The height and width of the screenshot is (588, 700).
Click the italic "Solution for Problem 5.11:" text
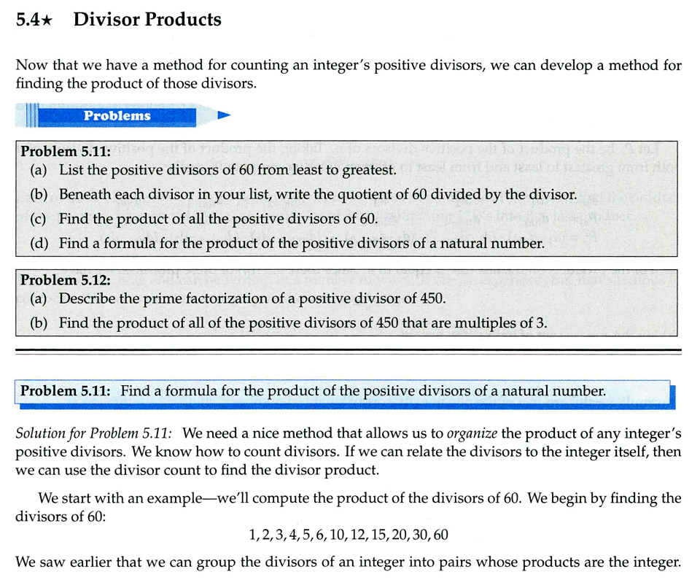tap(93, 433)
